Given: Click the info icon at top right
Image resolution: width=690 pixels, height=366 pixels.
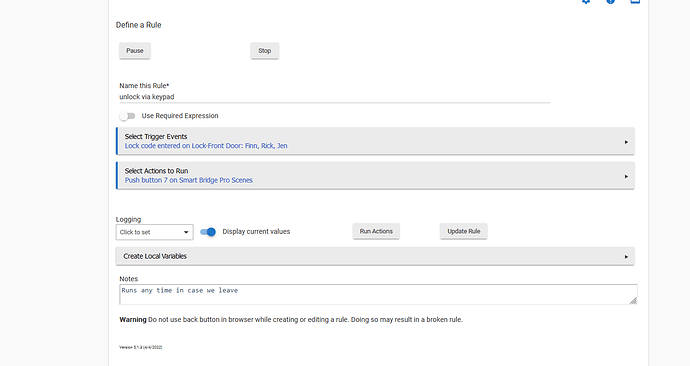Looking at the screenshot, I should coord(610,1).
